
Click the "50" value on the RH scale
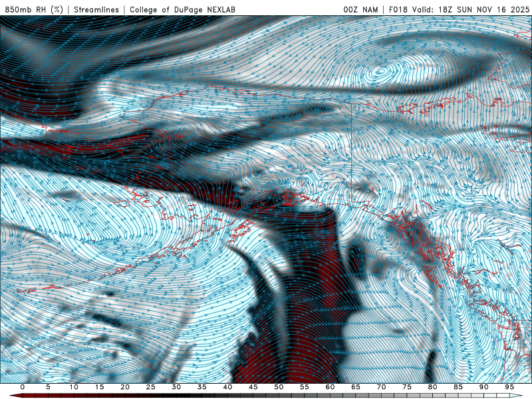coord(279,387)
